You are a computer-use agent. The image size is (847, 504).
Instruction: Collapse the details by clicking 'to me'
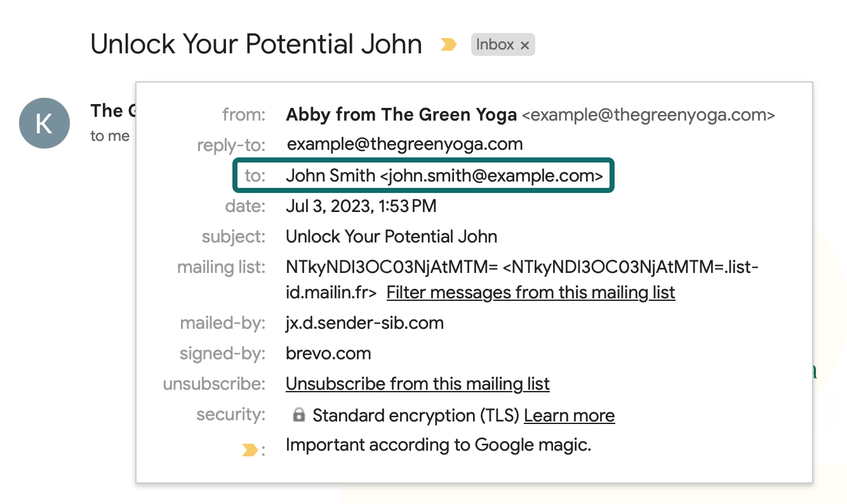tap(111, 135)
